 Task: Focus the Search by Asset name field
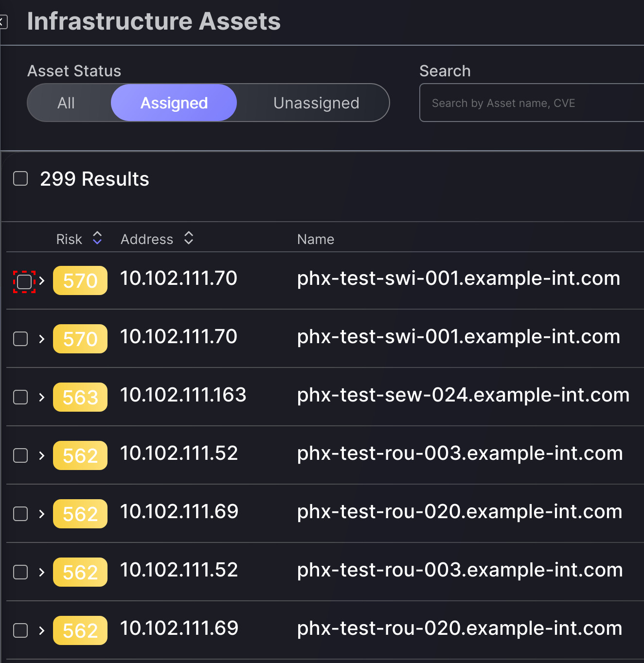pyautogui.click(x=530, y=103)
